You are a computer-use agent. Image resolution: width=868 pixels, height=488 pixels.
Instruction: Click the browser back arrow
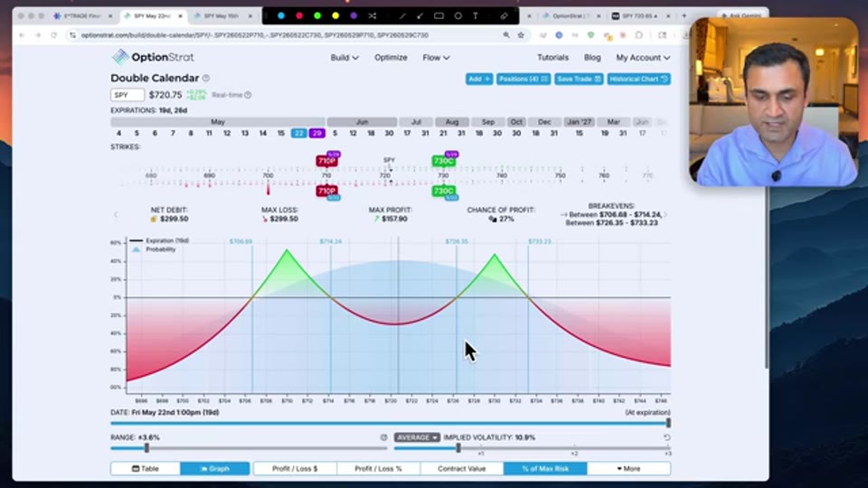click(x=22, y=35)
